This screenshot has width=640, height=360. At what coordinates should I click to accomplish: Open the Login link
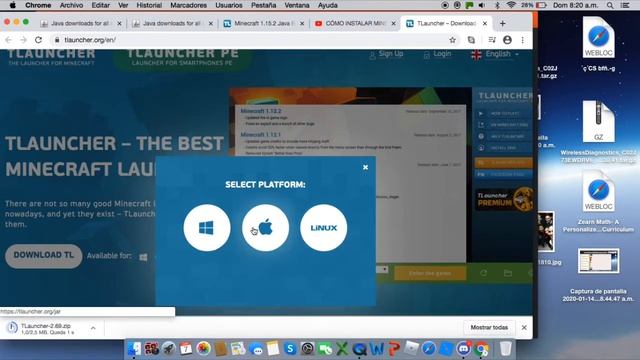[x=438, y=54]
